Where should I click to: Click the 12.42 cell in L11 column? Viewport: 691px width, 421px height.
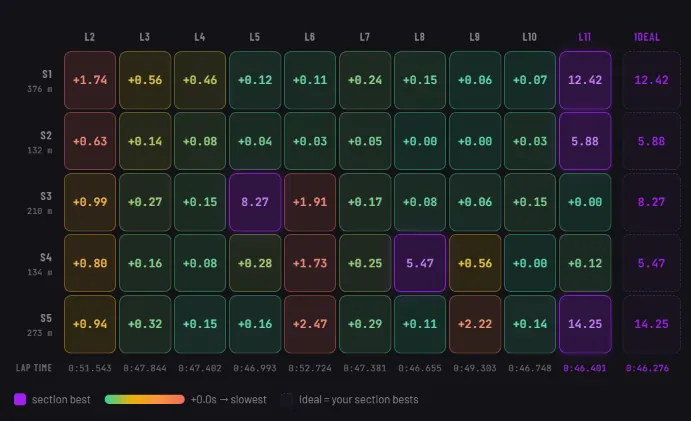[x=585, y=80]
